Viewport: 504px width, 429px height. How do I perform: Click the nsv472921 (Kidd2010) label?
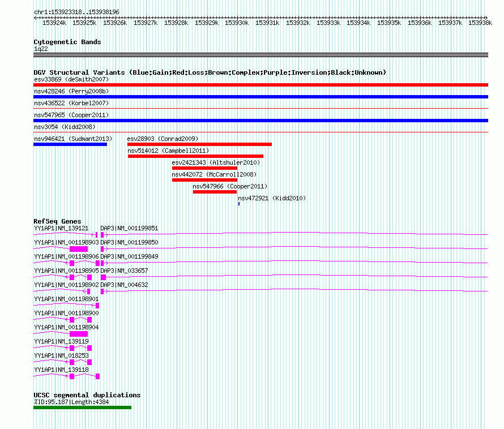point(272,198)
